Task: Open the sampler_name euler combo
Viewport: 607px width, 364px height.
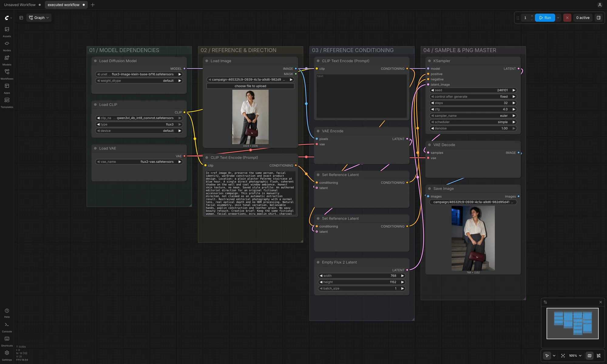Action: [473, 116]
